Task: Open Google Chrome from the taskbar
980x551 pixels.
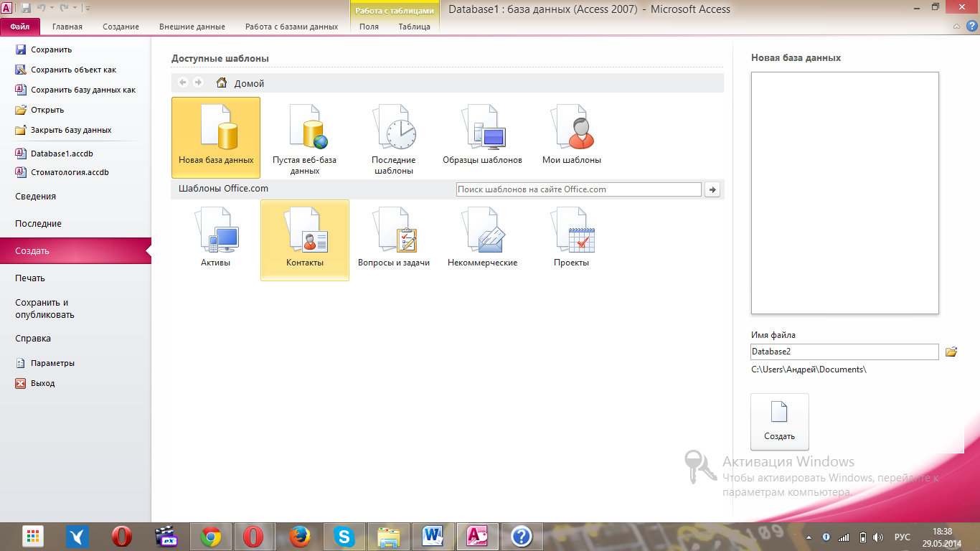Action: (x=210, y=536)
